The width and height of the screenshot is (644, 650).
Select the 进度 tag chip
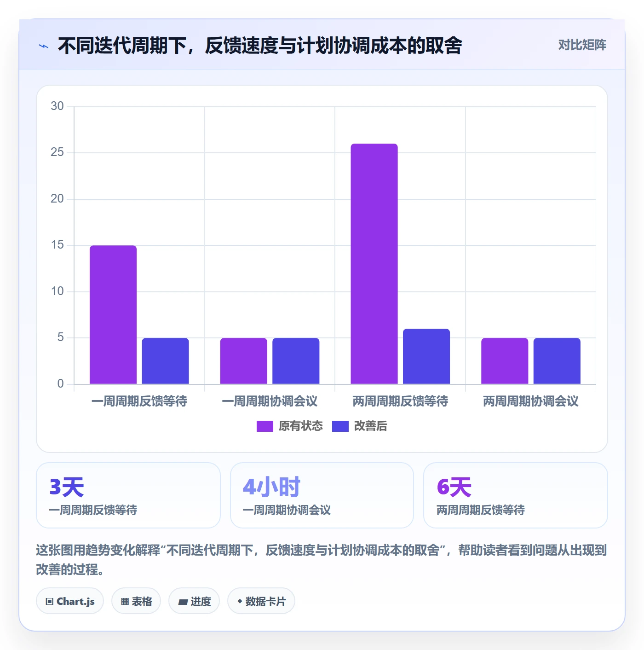pos(194,601)
